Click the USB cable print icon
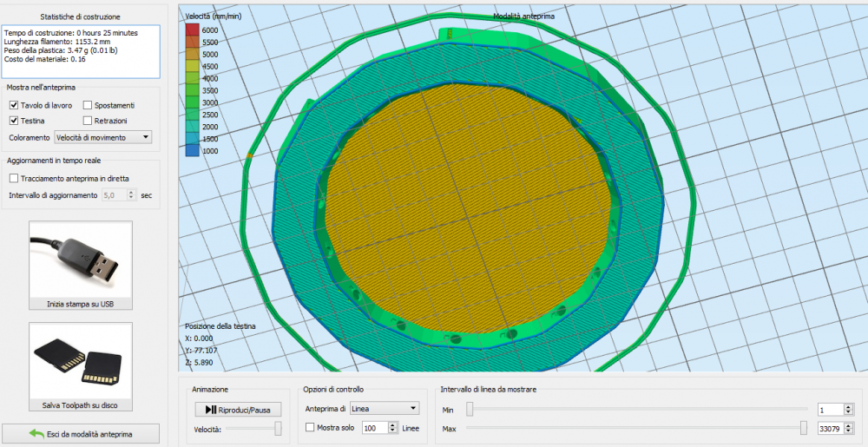 pos(81,259)
